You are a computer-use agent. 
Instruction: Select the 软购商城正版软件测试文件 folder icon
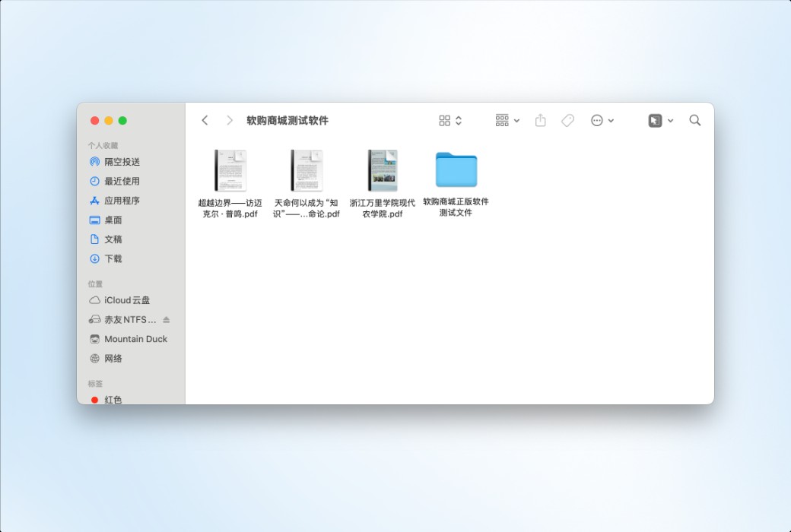coord(456,169)
